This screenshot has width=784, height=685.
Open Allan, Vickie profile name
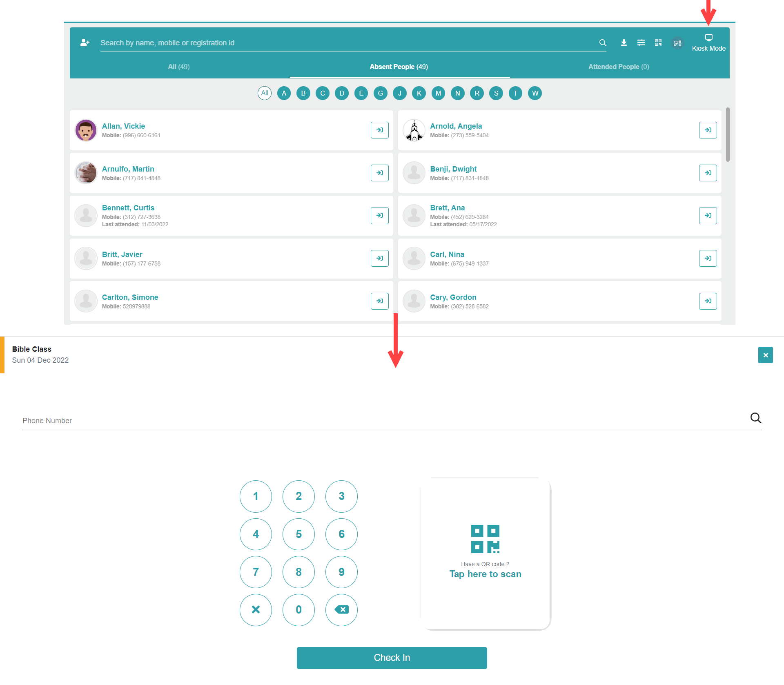point(123,126)
